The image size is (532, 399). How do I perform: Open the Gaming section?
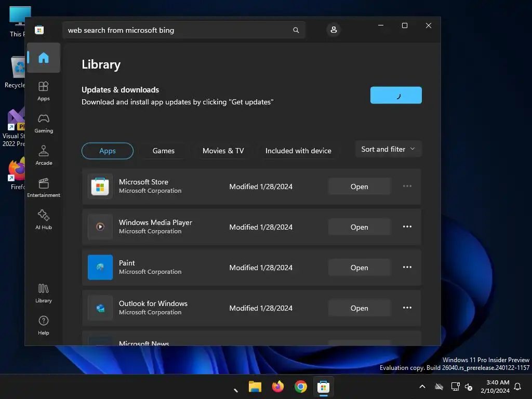point(44,123)
